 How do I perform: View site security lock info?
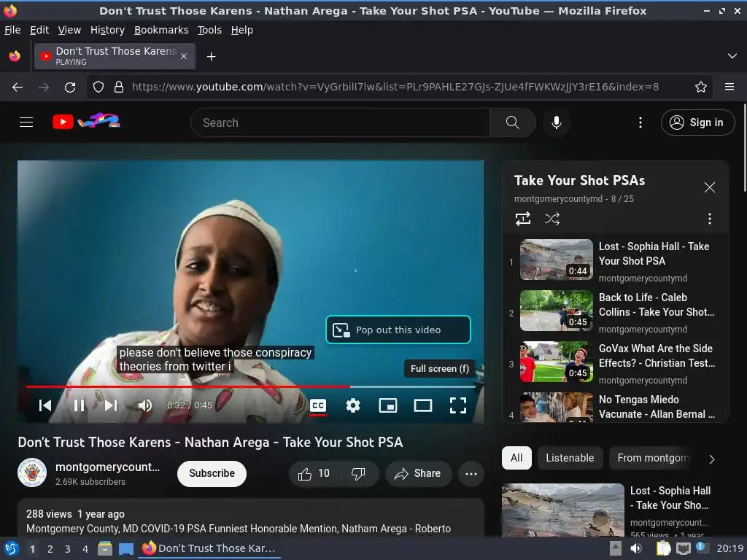[x=119, y=87]
